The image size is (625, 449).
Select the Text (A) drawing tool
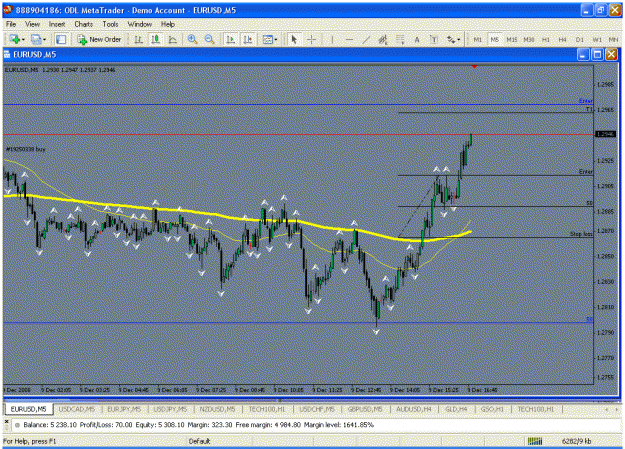coord(417,39)
